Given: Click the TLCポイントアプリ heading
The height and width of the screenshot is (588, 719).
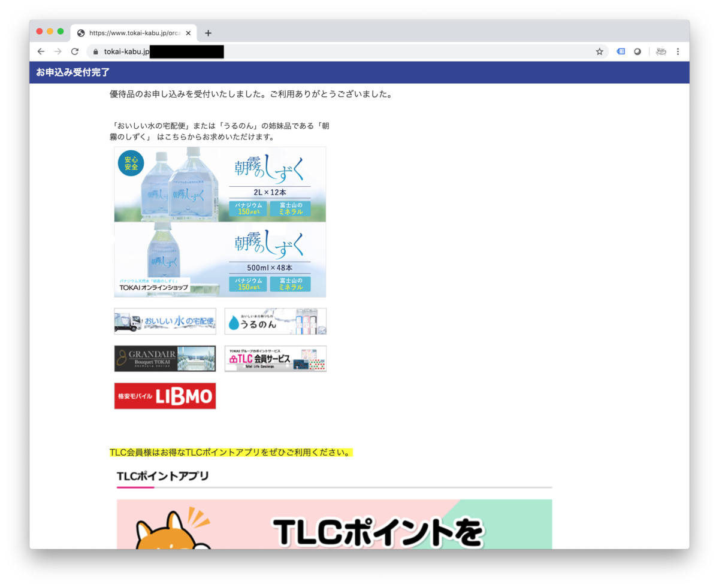Looking at the screenshot, I should pyautogui.click(x=163, y=476).
